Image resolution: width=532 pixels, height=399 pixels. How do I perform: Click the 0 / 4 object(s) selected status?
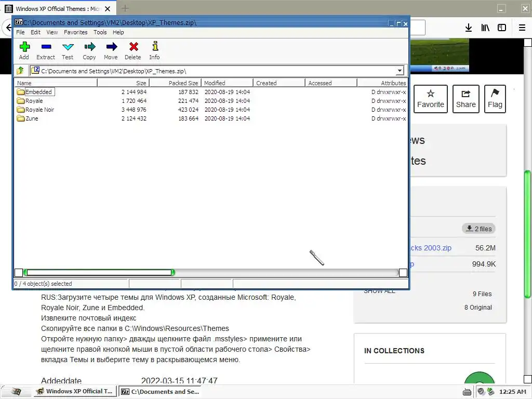[43, 284]
